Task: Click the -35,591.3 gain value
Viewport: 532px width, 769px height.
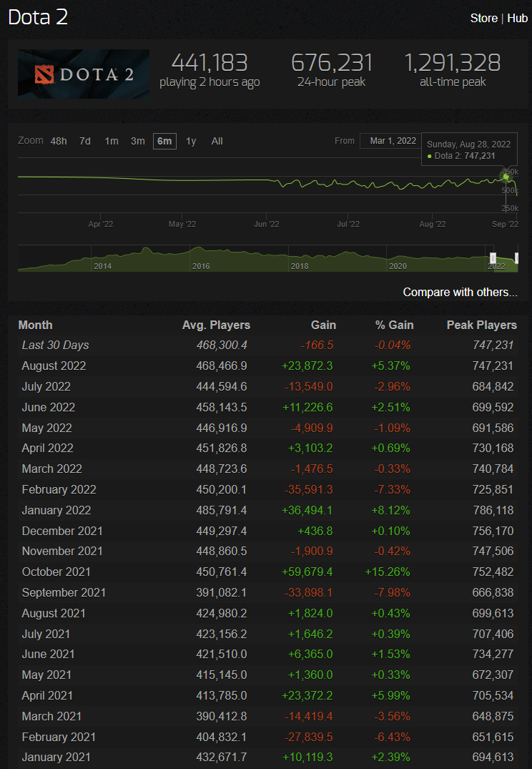Action: point(308,489)
